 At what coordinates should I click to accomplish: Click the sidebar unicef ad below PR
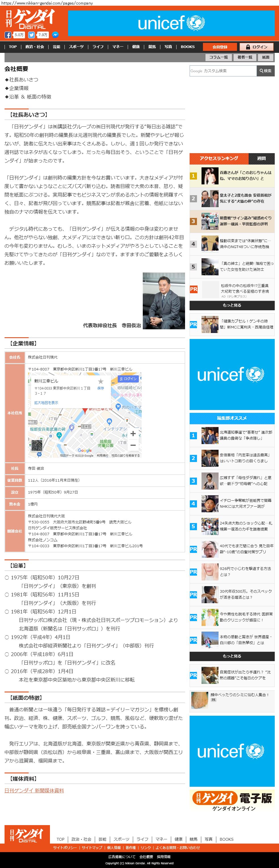pos(232,374)
